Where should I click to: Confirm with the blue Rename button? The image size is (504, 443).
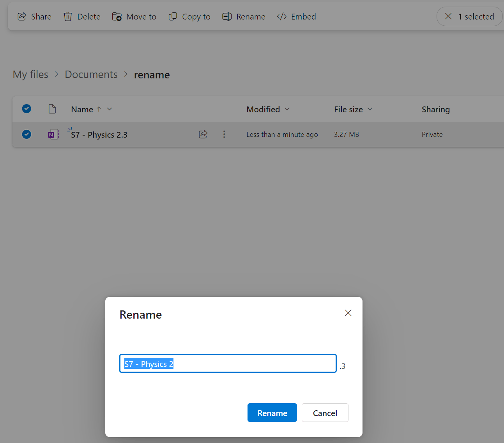tap(272, 413)
